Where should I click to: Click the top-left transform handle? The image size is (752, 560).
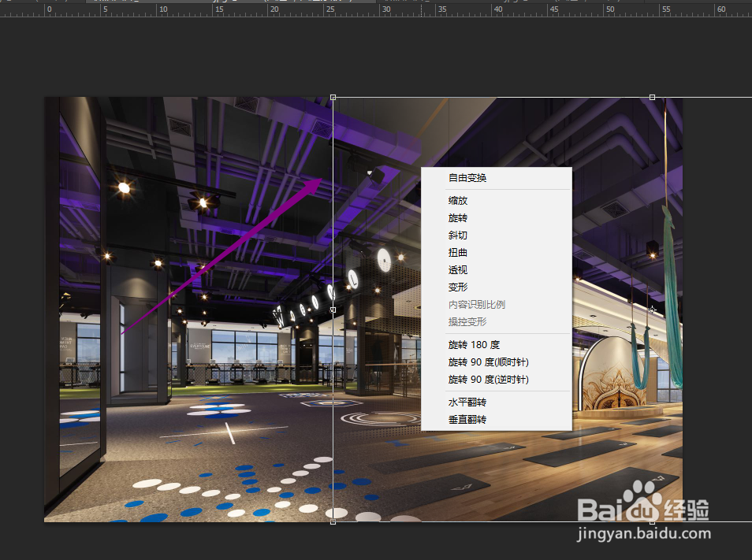click(x=333, y=97)
